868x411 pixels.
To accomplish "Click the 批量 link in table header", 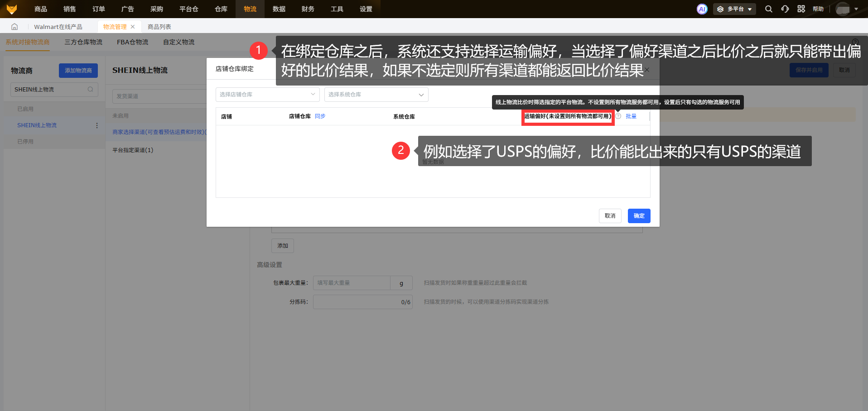I will click(x=631, y=116).
